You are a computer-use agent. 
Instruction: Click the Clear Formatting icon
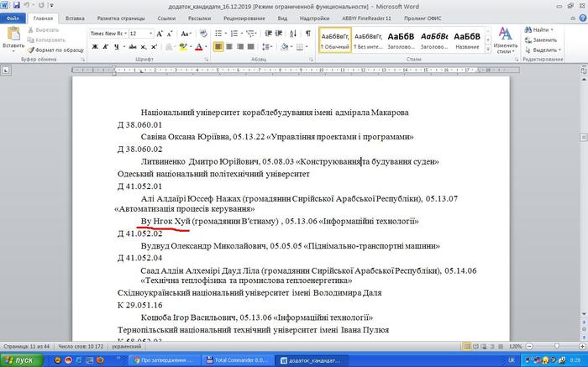click(x=203, y=34)
